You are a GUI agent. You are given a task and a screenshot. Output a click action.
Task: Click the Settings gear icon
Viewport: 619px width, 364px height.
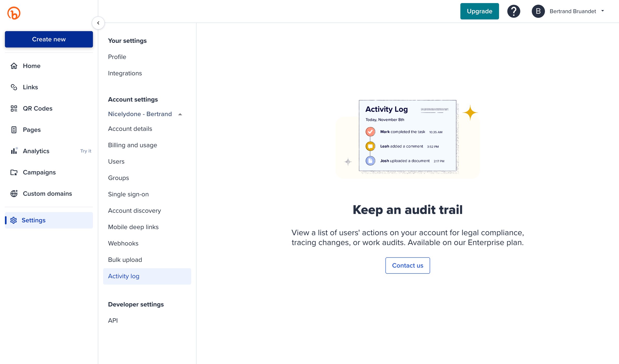13,220
